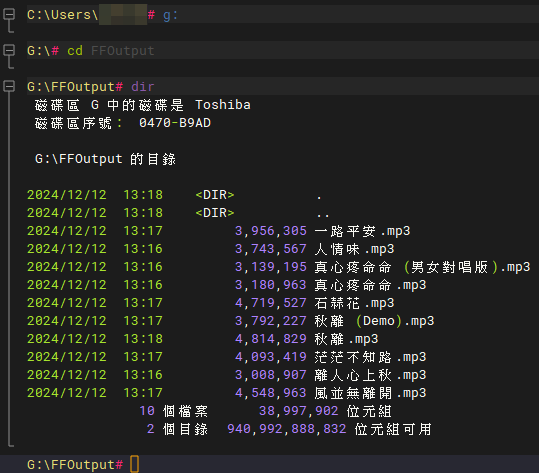Click the 'dir' command line
The height and width of the screenshot is (473, 539).
click(x=283, y=86)
